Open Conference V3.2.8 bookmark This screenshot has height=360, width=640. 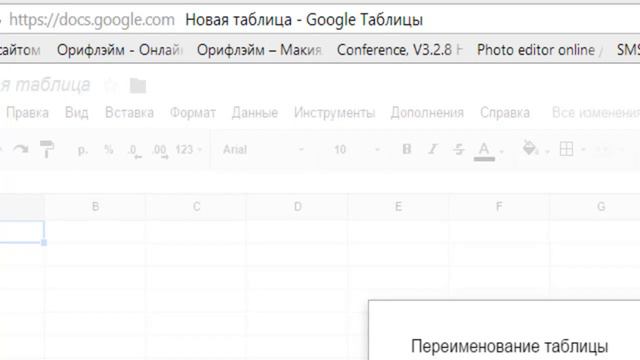(400, 50)
